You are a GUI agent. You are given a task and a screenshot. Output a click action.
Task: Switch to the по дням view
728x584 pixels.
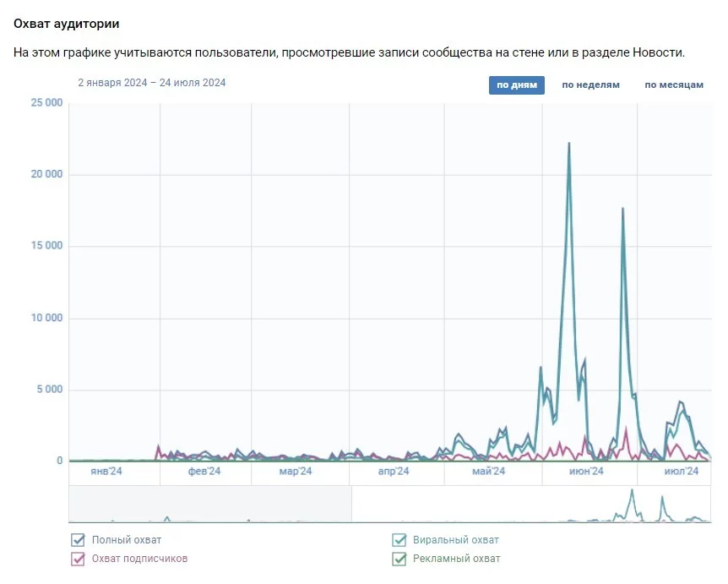pyautogui.click(x=516, y=85)
